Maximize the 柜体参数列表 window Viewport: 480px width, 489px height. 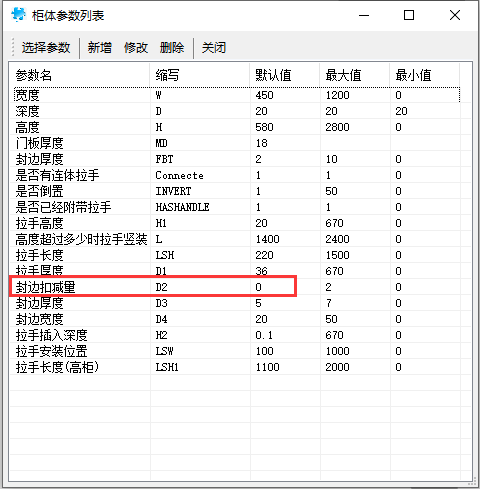(409, 15)
